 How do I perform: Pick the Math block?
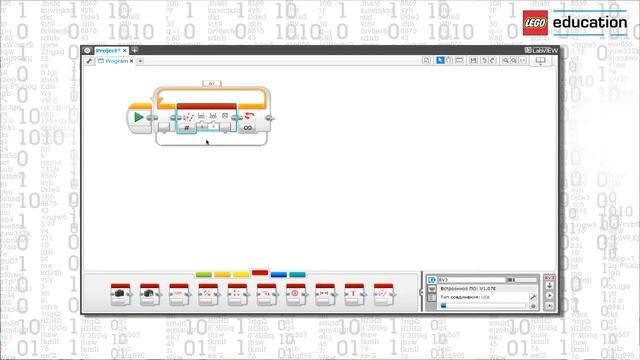click(237, 294)
